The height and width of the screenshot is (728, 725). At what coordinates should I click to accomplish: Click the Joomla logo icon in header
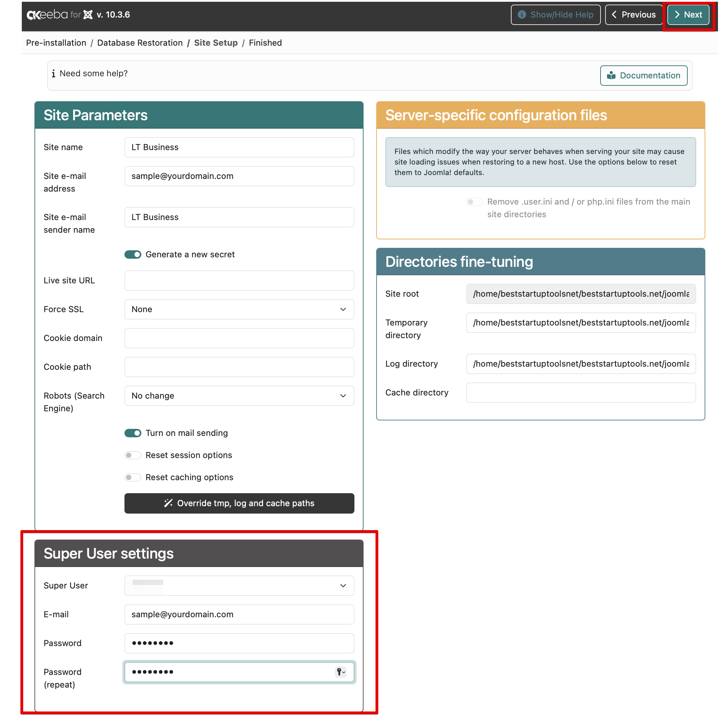(x=88, y=15)
